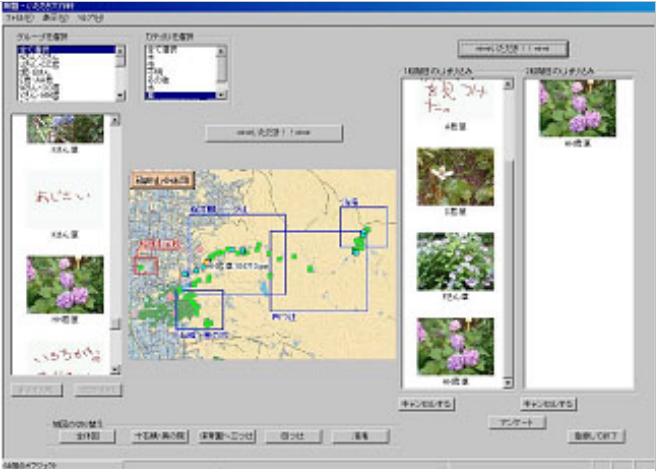659x472 pixels.
Task: Open the ヘルプ menu in the menu bar
Action: point(90,18)
